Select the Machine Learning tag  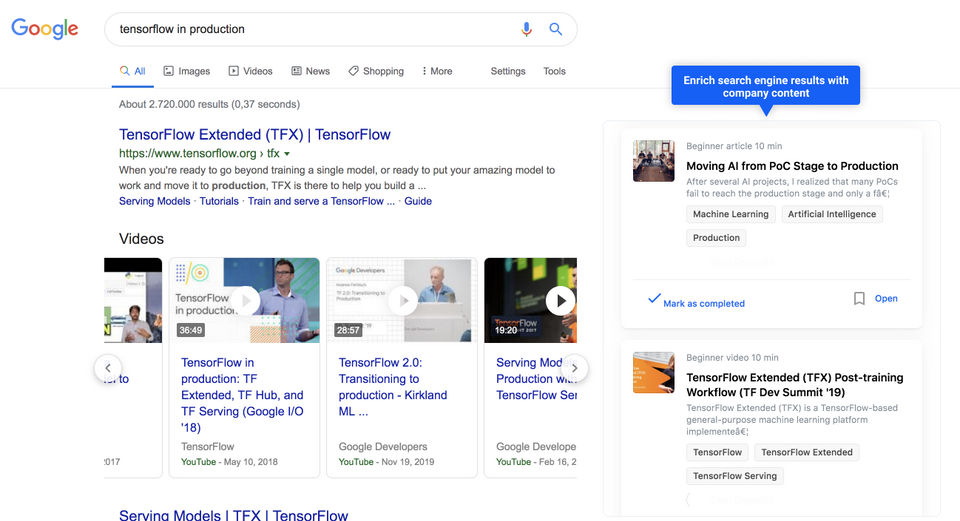730,214
